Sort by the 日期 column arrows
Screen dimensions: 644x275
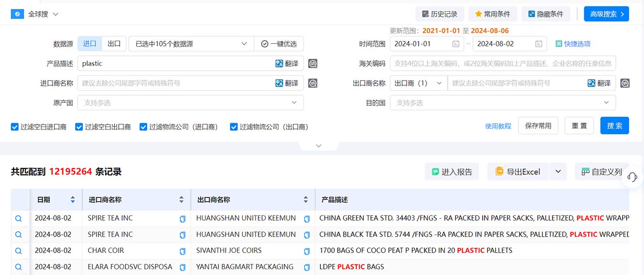coord(73,199)
